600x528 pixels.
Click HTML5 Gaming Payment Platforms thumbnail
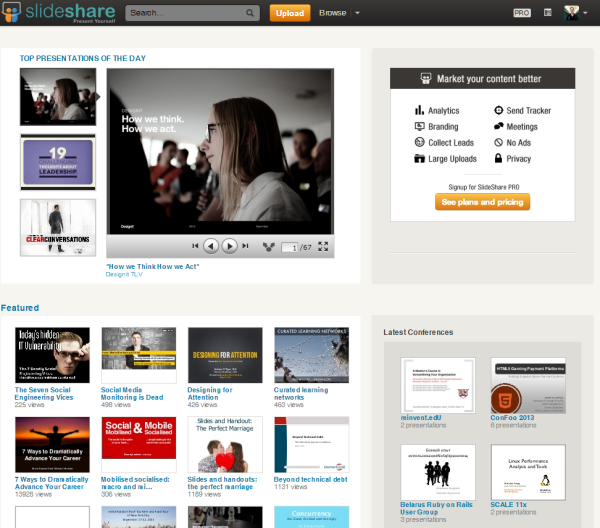point(528,385)
